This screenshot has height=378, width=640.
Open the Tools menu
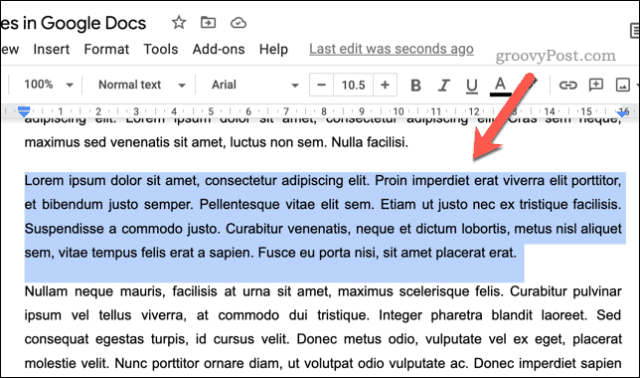pos(161,49)
